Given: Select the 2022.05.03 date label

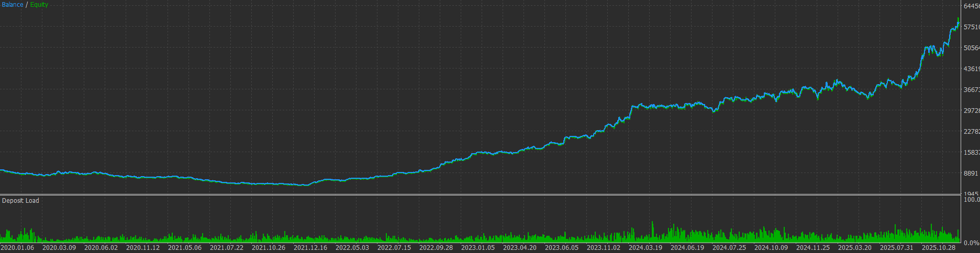Looking at the screenshot, I should click(352, 248).
